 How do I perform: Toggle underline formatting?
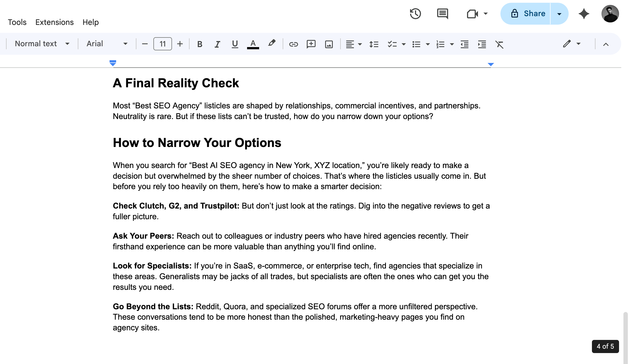click(235, 44)
